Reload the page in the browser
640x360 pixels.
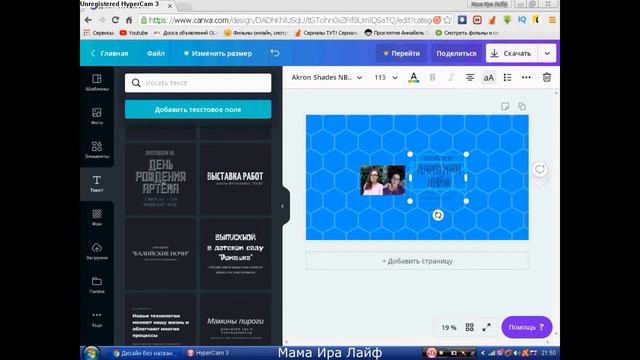(x=116, y=20)
